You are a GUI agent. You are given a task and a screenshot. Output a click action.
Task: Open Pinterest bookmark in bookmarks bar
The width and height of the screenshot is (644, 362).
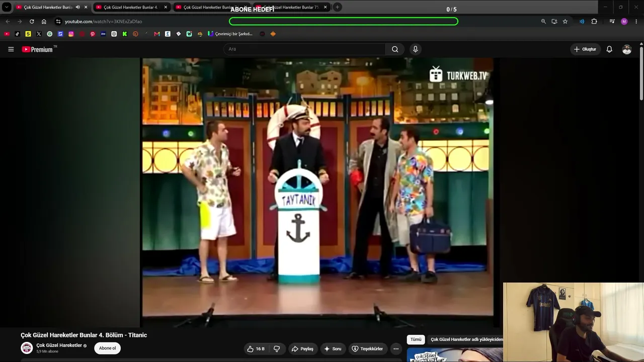coord(93,34)
